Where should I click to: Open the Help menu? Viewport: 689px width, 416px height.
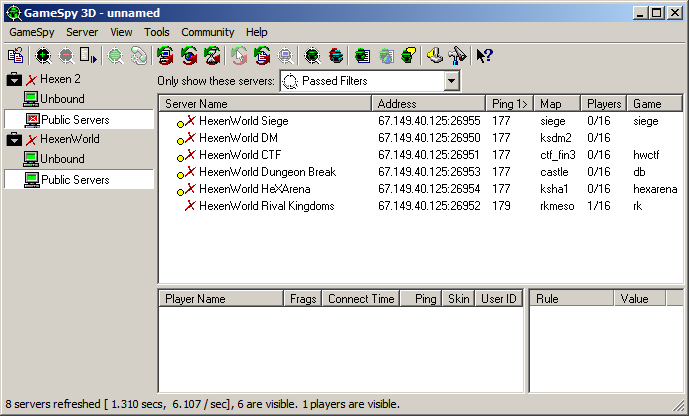point(257,32)
